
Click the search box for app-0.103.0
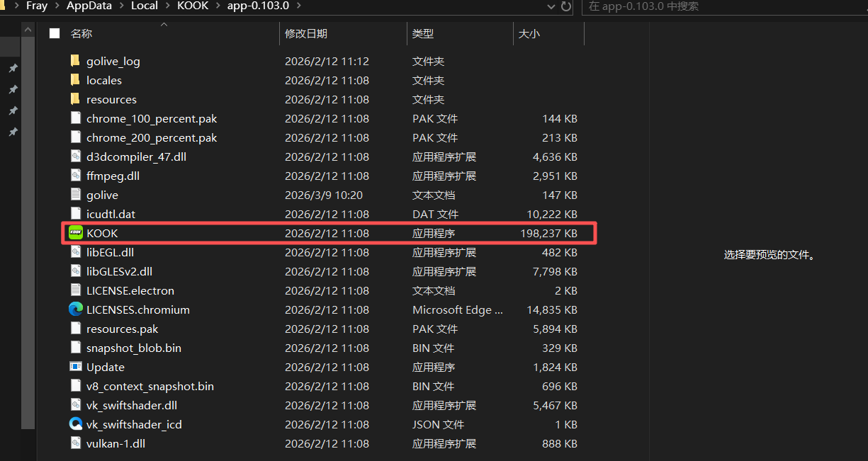pyautogui.click(x=726, y=6)
